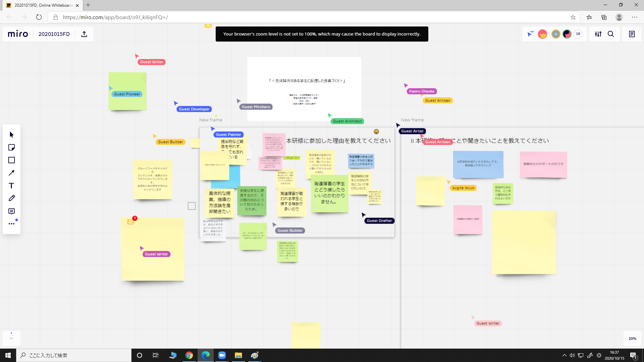Click the Miro logo
644x362 pixels.
(x=18, y=34)
